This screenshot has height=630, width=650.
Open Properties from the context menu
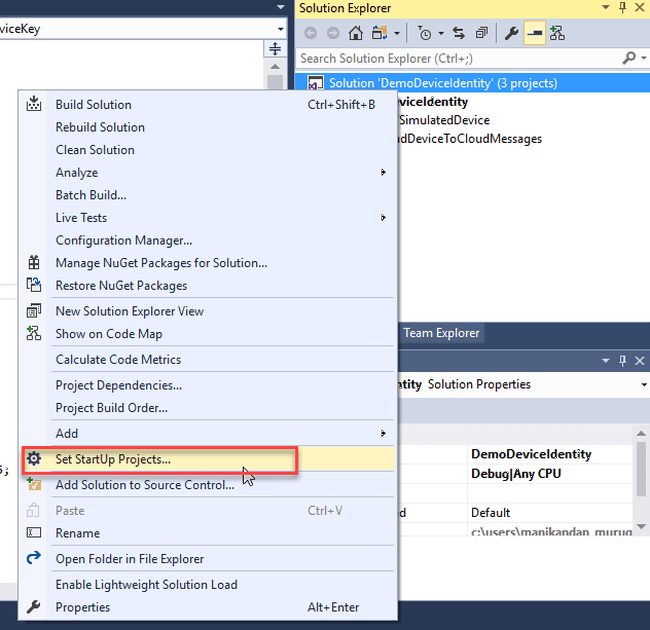209,607
